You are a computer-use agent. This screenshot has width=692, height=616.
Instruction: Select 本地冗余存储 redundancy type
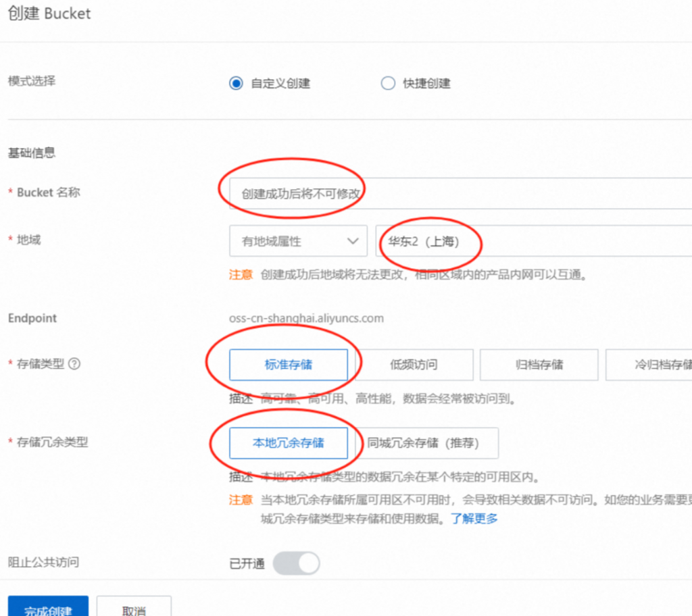point(289,443)
